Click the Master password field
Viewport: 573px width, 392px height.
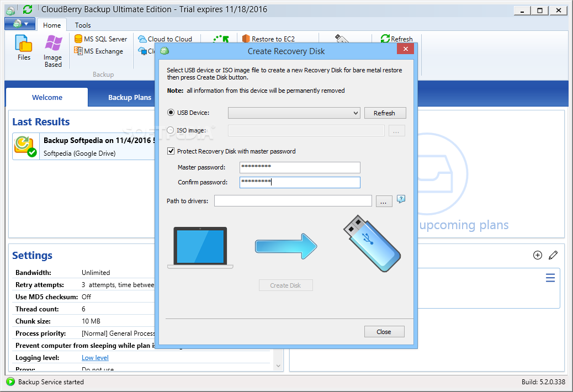(x=300, y=167)
